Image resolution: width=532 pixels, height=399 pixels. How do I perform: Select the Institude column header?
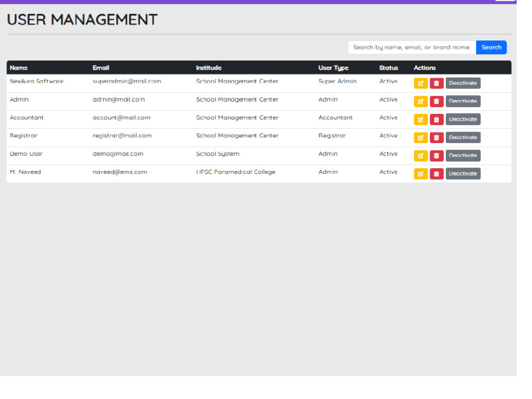pos(209,68)
